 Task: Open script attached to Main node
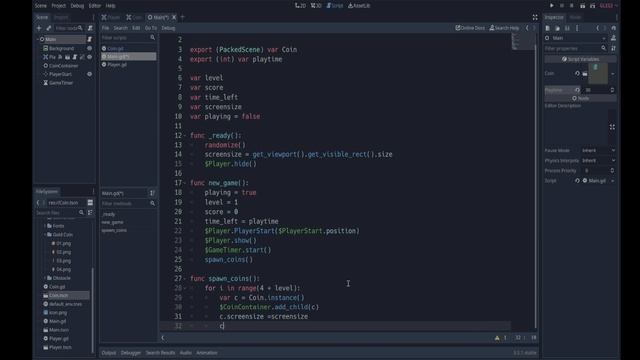point(89,39)
